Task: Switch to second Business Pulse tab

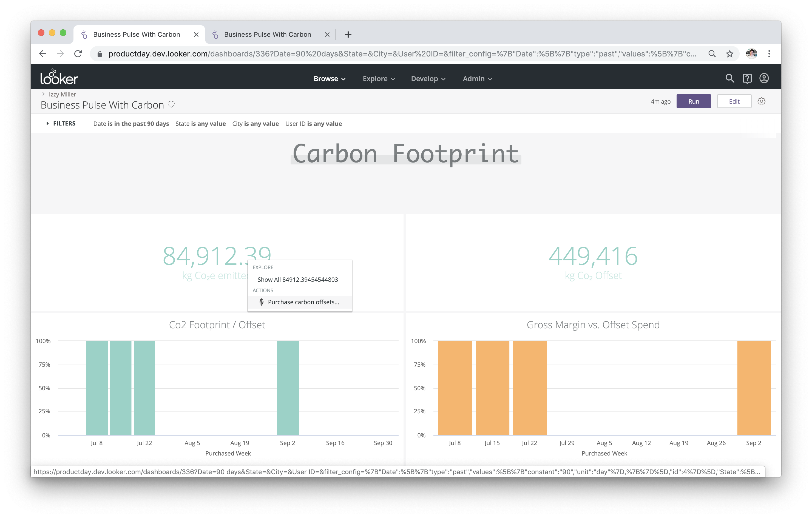Action: pos(267,34)
